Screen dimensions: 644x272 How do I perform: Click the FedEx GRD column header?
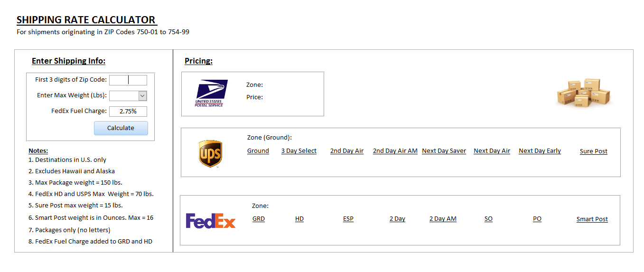point(259,219)
